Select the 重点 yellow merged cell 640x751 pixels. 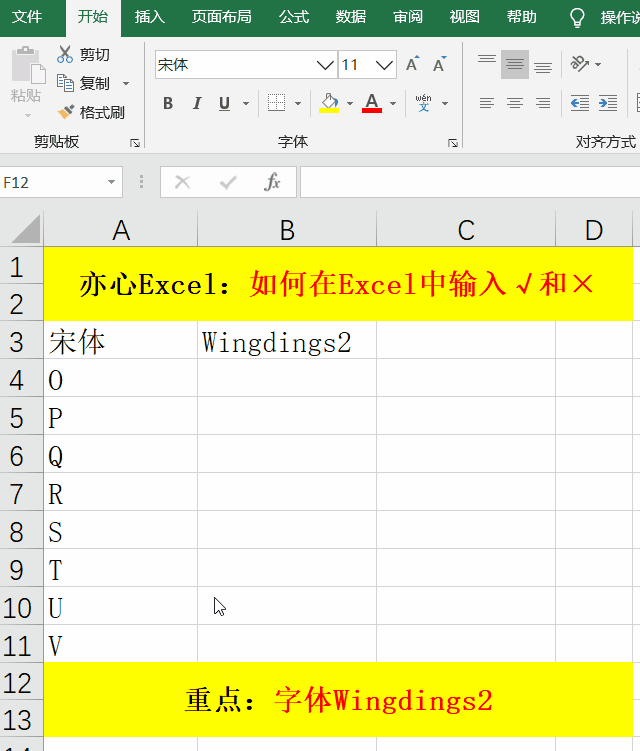[x=338, y=700]
